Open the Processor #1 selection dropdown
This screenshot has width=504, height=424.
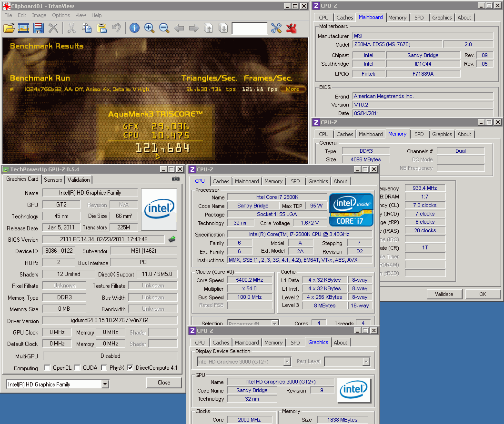(x=274, y=323)
